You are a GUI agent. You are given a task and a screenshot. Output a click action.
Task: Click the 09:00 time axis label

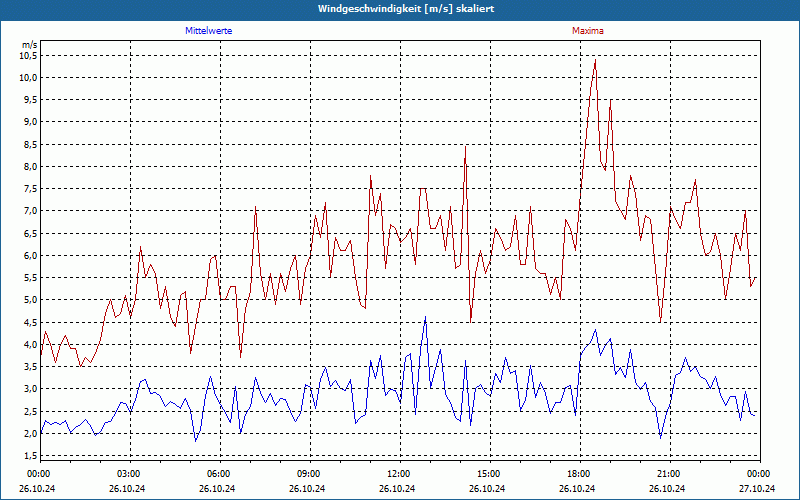(308, 474)
